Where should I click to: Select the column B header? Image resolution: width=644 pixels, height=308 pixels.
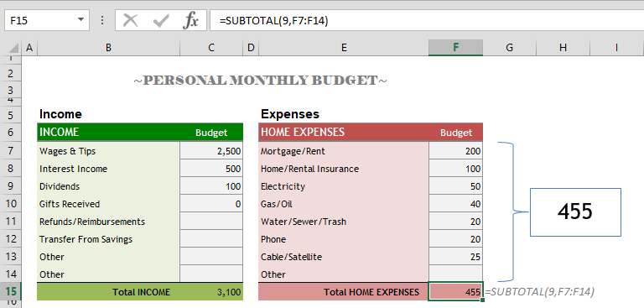pos(108,48)
